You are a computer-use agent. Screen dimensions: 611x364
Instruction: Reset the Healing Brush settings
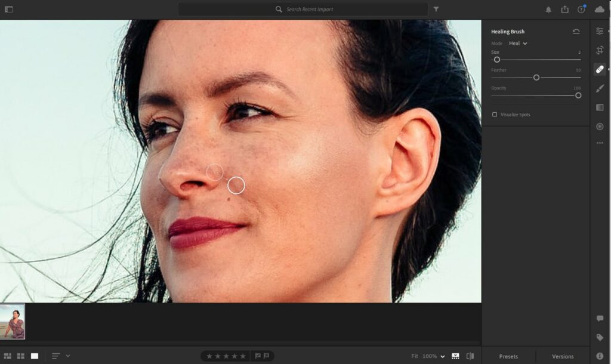(x=576, y=32)
